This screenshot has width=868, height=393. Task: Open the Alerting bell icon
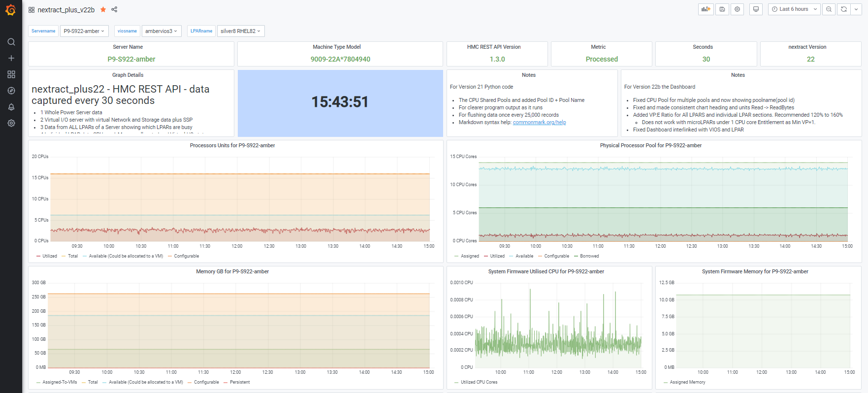(11, 107)
